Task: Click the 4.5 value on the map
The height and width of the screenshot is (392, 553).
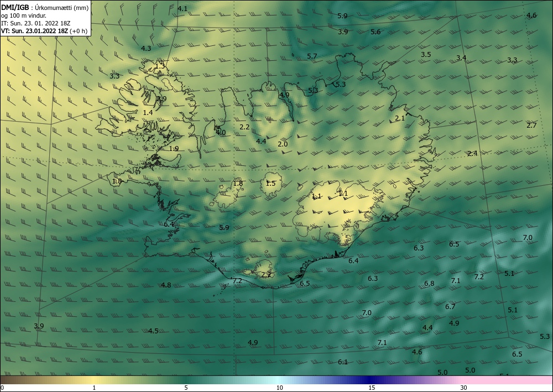Action: coord(153,331)
